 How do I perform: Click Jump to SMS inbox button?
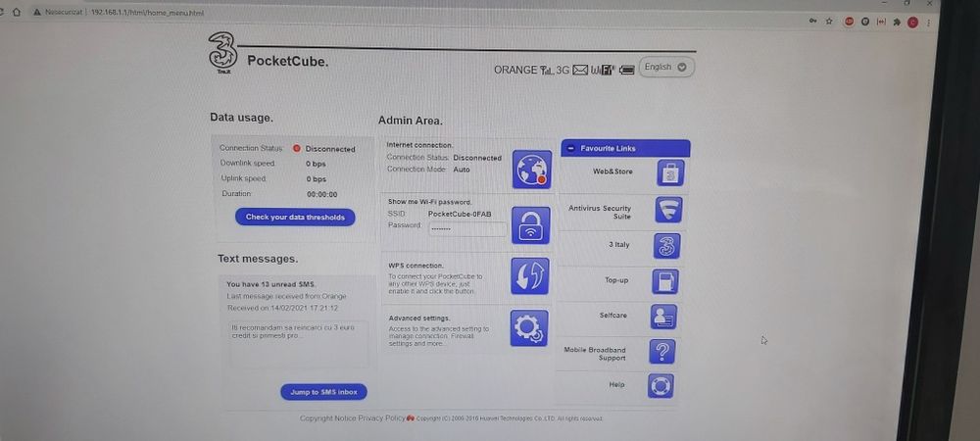tap(323, 392)
